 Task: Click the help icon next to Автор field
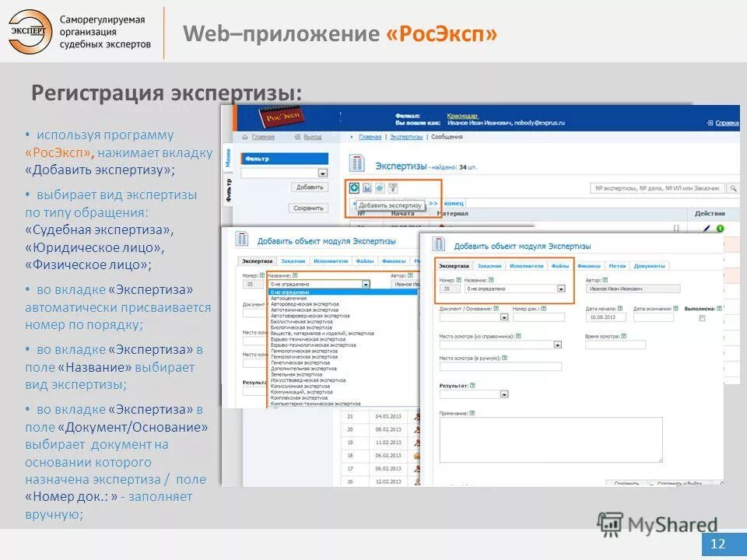pos(603,279)
